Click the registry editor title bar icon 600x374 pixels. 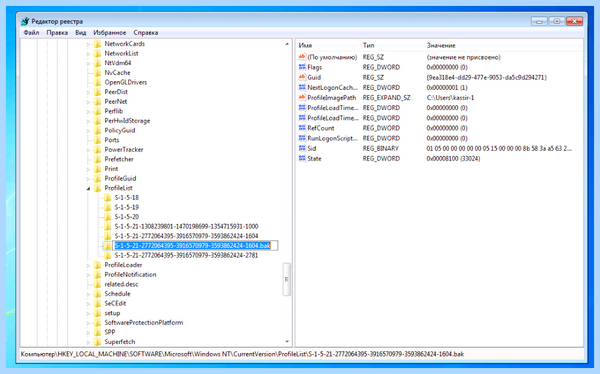pos(25,21)
